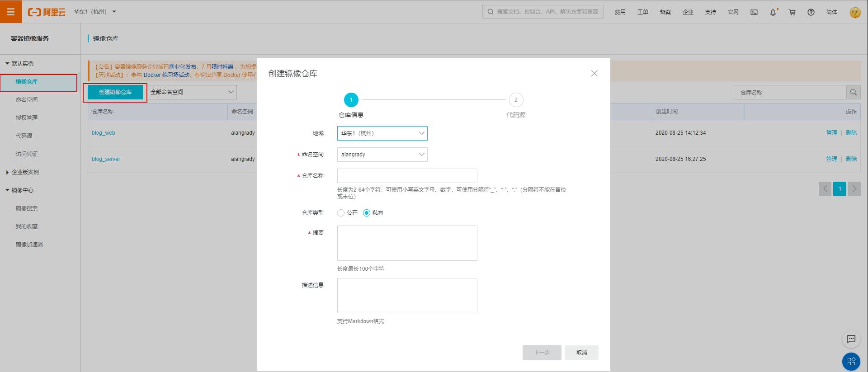The width and height of the screenshot is (868, 372).
Task: Open the 地域 dropdown in dialog
Action: pos(382,133)
